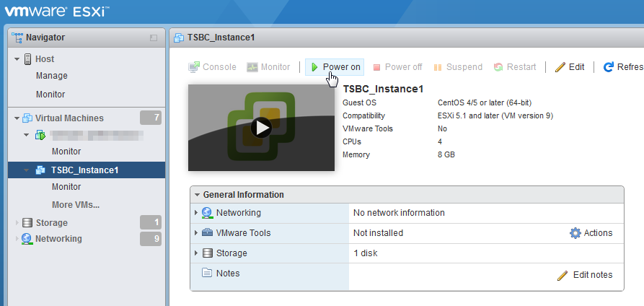Collapse the General Information panel
The image size is (644, 306).
(197, 195)
